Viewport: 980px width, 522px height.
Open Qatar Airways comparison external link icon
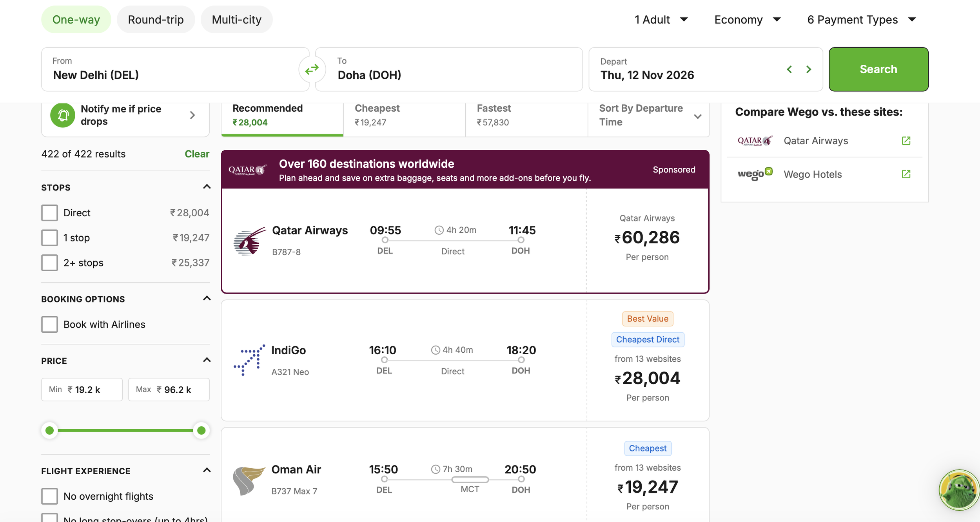(x=906, y=141)
